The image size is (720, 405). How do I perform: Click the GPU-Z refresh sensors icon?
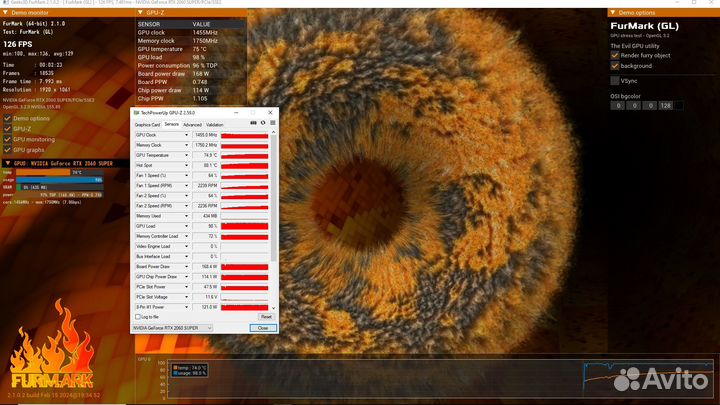[263, 123]
